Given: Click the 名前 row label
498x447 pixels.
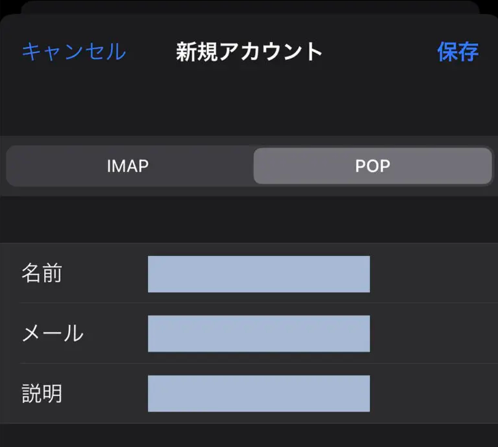Looking at the screenshot, I should click(x=42, y=273).
